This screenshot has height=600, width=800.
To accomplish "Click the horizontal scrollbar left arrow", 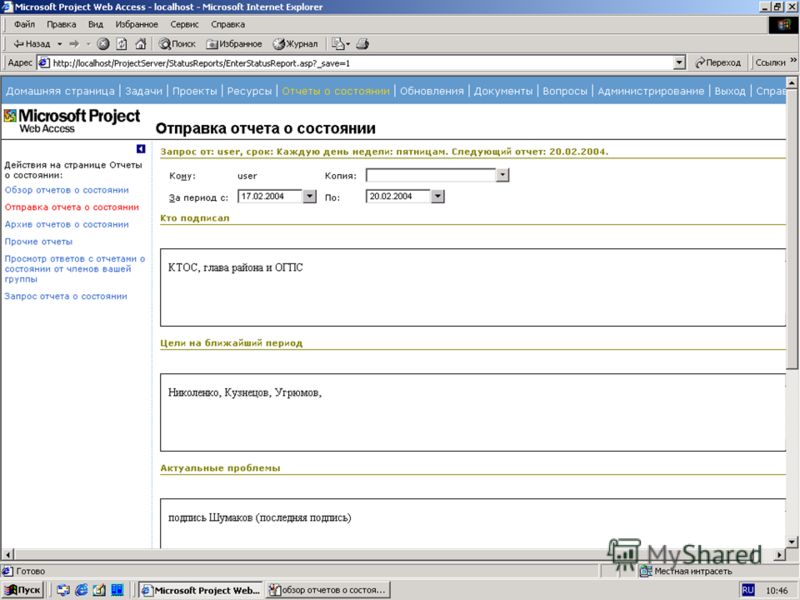I will coord(8,554).
